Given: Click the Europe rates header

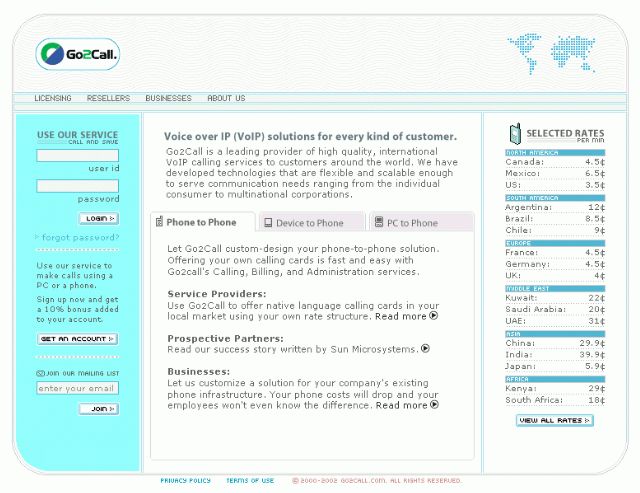Looking at the screenshot, I should 555,243.
